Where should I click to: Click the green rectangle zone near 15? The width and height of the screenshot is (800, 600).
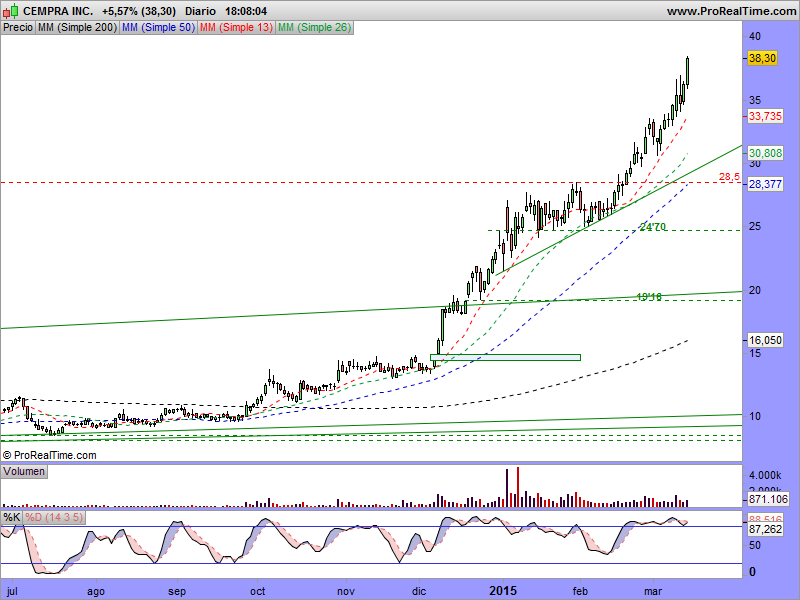pos(505,358)
